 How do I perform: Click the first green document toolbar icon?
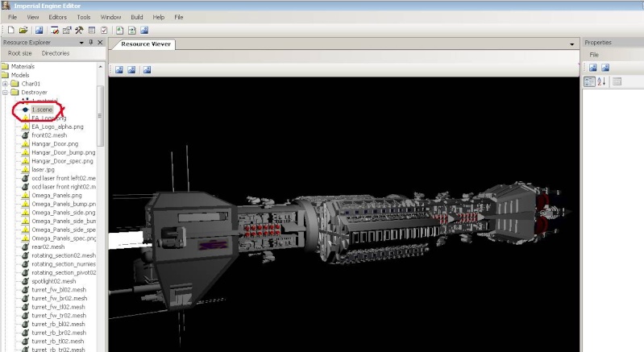pos(119,30)
